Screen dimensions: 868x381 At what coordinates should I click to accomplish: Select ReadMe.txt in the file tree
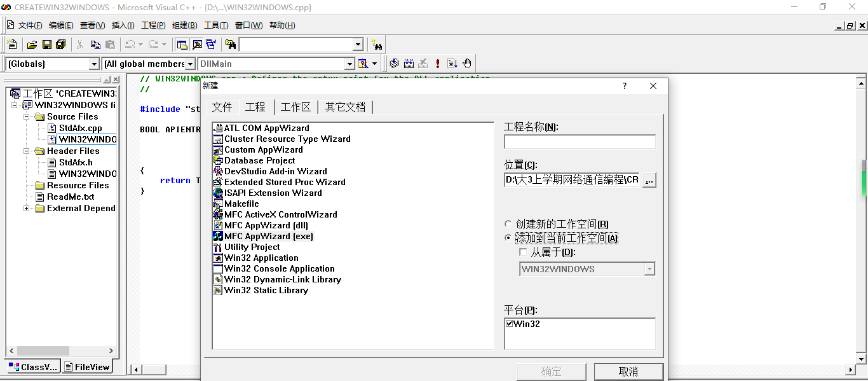[71, 197]
